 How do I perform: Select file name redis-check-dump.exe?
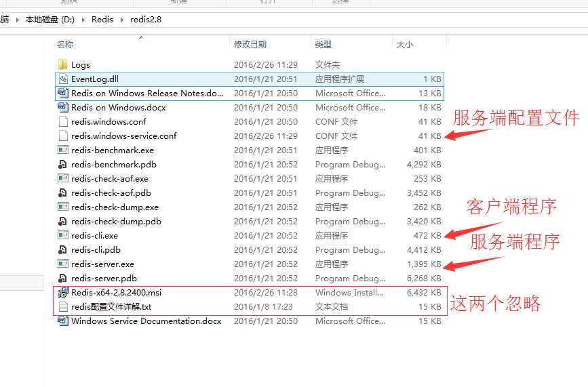tap(115, 207)
